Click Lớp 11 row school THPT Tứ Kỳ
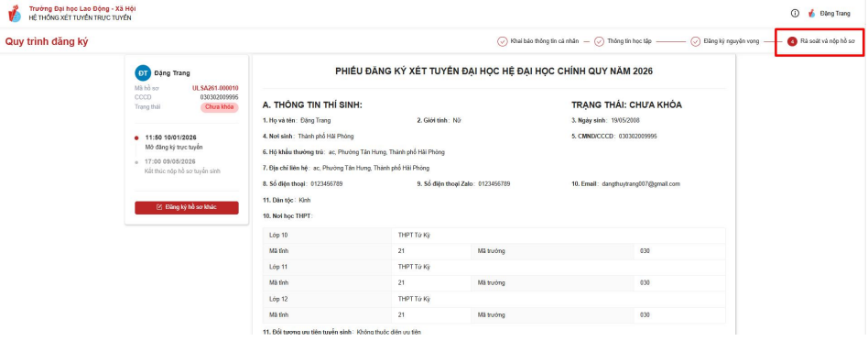Image resolution: width=868 pixels, height=341 pixels. click(414, 267)
